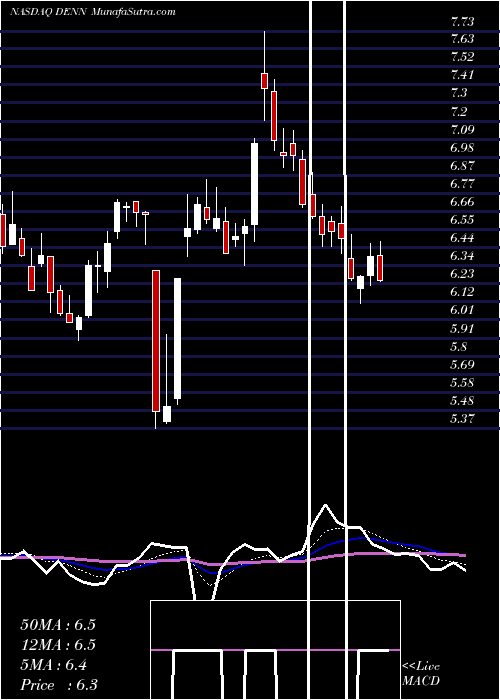Select the 7.3 price axis label

459,93
